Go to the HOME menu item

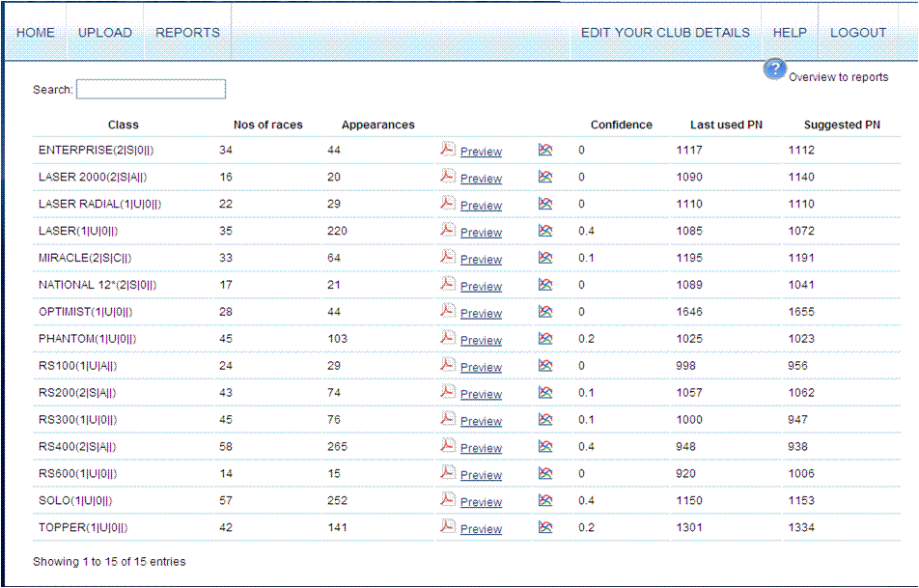tap(35, 33)
